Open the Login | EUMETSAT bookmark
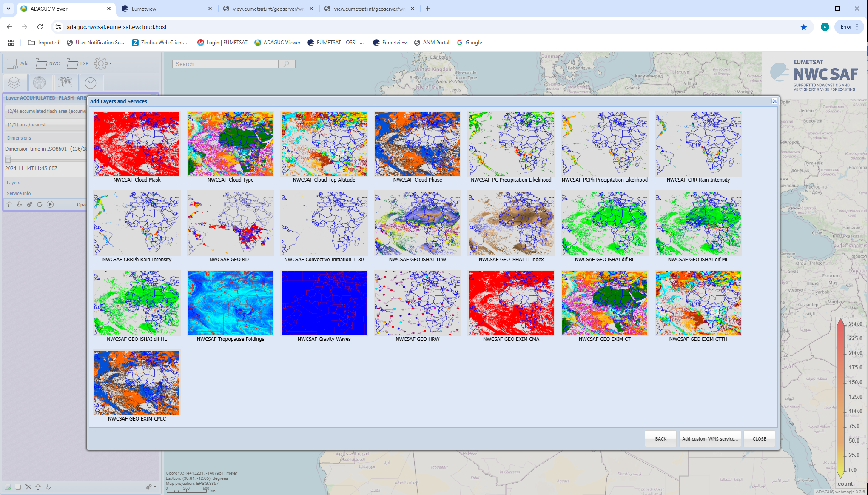The width and height of the screenshot is (868, 495). pos(222,43)
